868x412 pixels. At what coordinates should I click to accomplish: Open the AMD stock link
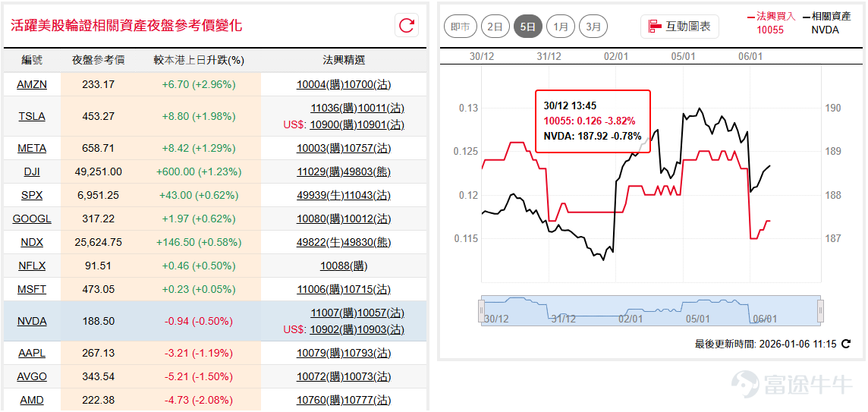[x=32, y=400]
